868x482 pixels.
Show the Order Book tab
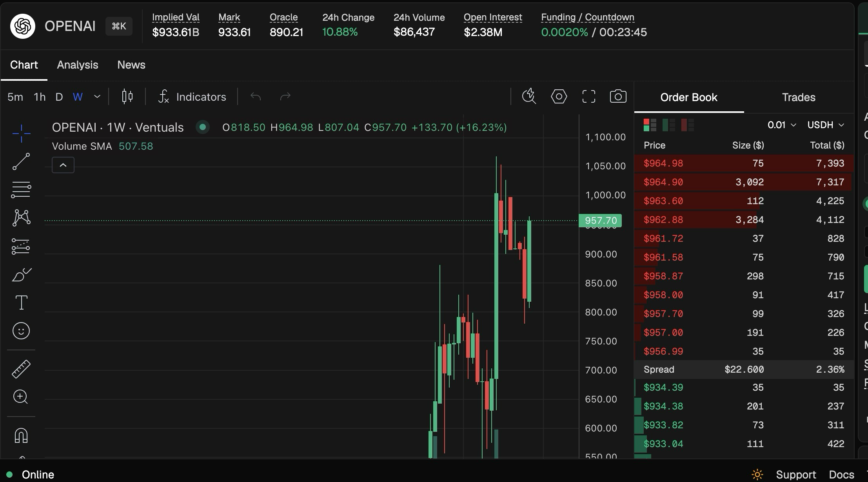[689, 97]
